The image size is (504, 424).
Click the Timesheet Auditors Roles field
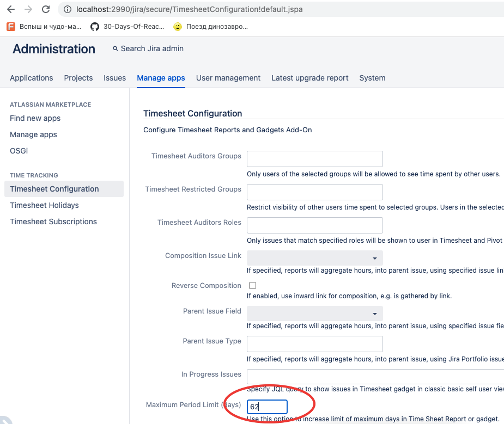(315, 225)
